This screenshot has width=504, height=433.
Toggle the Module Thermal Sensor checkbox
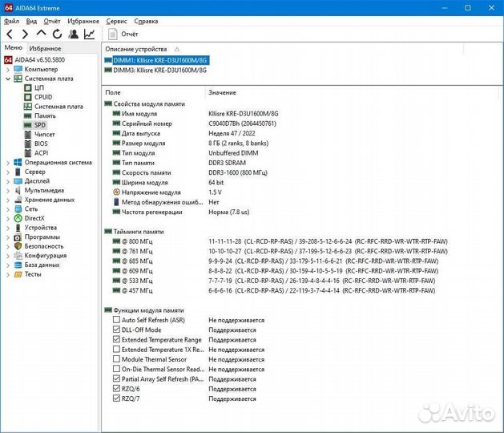coord(117,359)
